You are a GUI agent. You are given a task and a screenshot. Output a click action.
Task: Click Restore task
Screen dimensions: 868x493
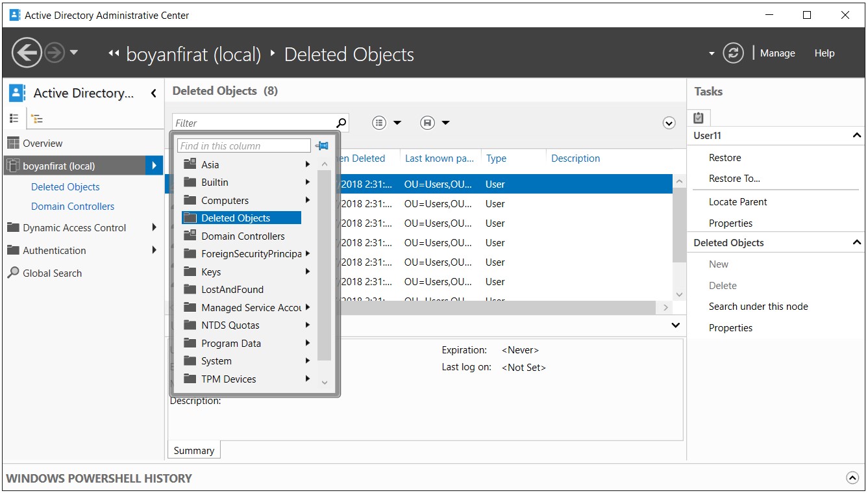click(x=725, y=158)
